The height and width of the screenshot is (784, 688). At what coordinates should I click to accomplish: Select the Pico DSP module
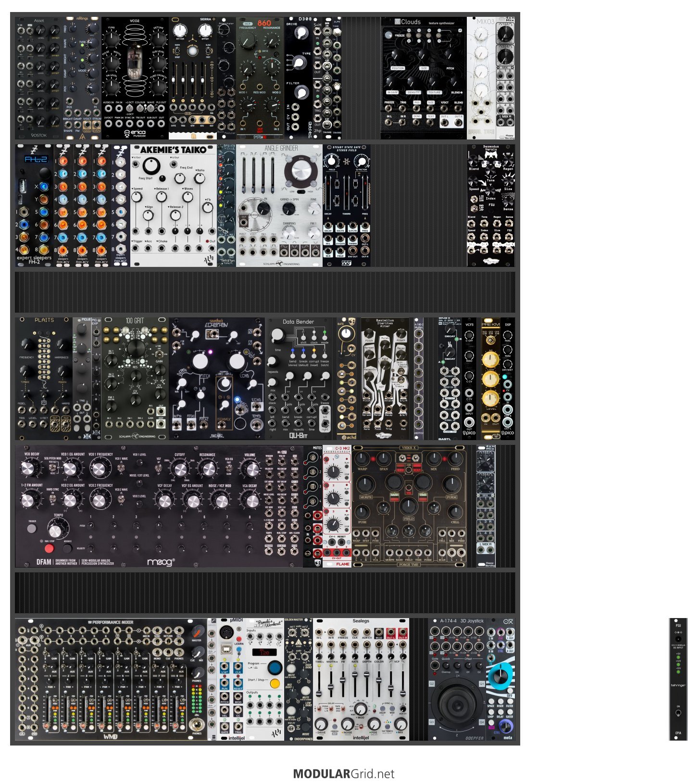(508, 379)
